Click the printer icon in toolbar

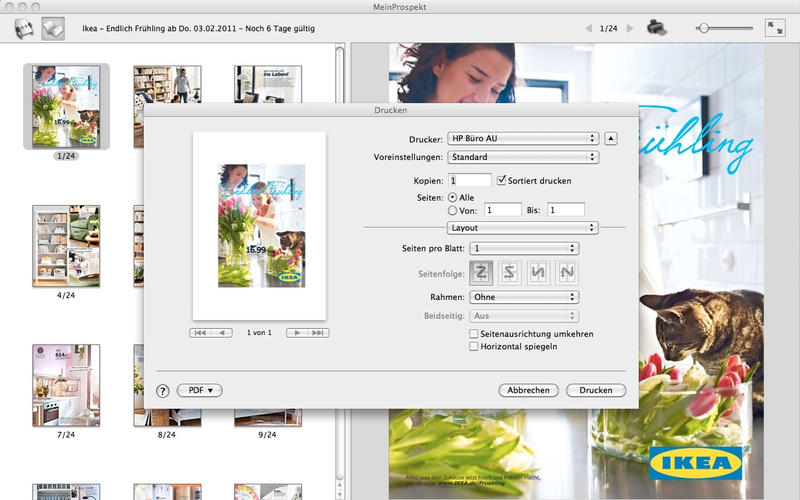pyautogui.click(x=657, y=28)
